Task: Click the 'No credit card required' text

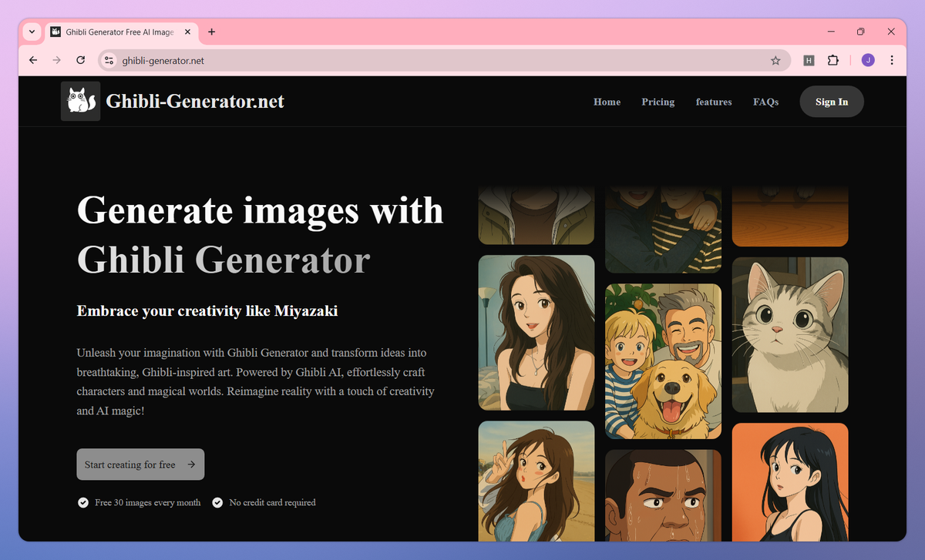Action: point(273,502)
